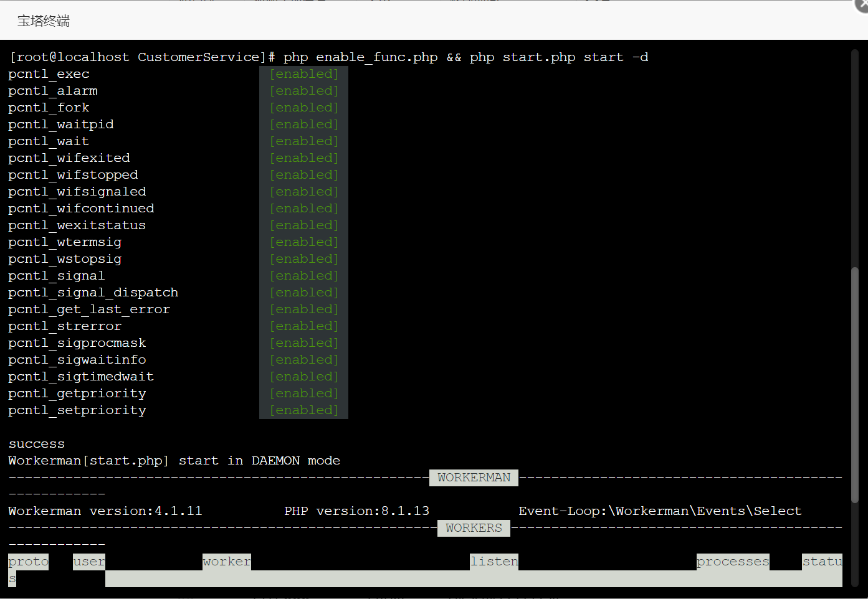The height and width of the screenshot is (599, 868).
Task: Click [enabled] status beside pcntl_wifsignaled
Action: click(304, 192)
